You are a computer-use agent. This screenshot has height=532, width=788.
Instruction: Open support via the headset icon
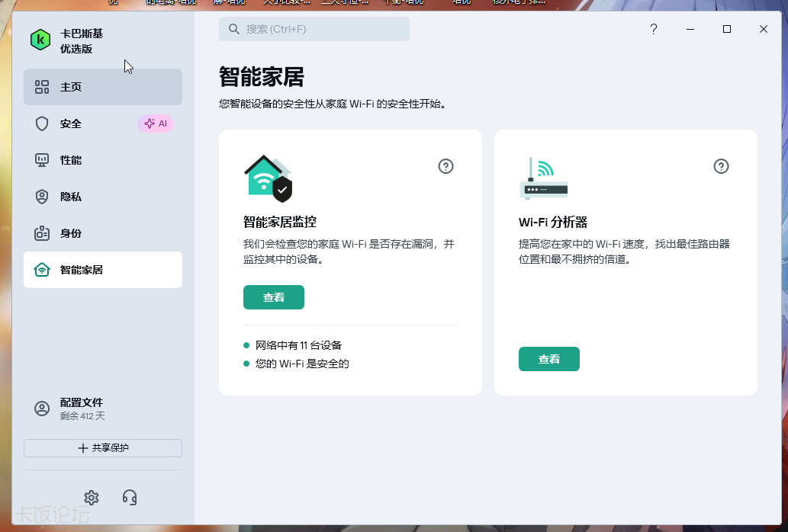click(130, 498)
